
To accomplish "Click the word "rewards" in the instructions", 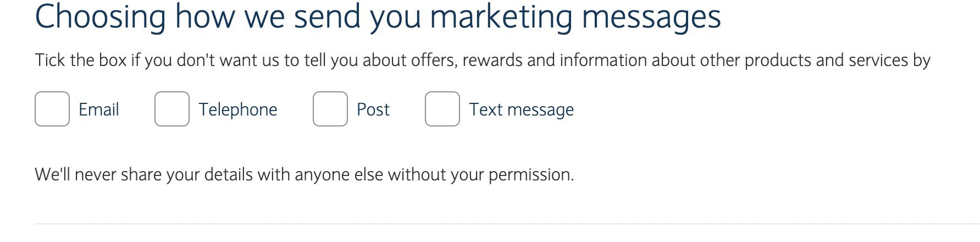I will coord(492,60).
